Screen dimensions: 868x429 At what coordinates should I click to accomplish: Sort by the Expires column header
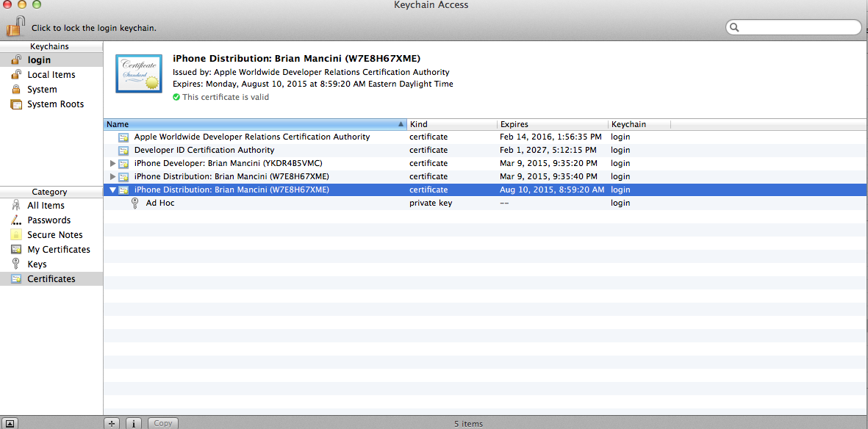553,125
